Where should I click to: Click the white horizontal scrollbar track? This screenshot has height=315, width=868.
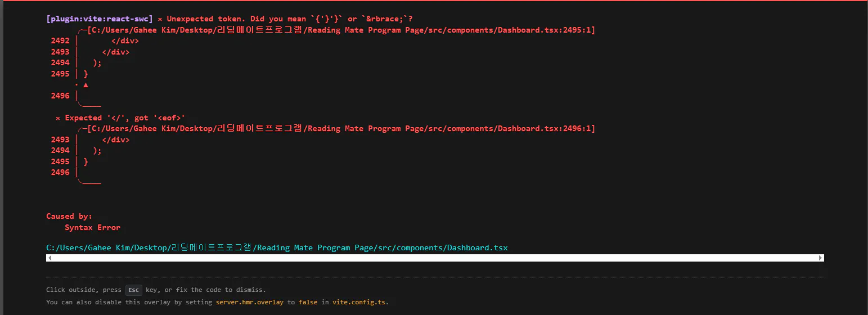[435, 258]
